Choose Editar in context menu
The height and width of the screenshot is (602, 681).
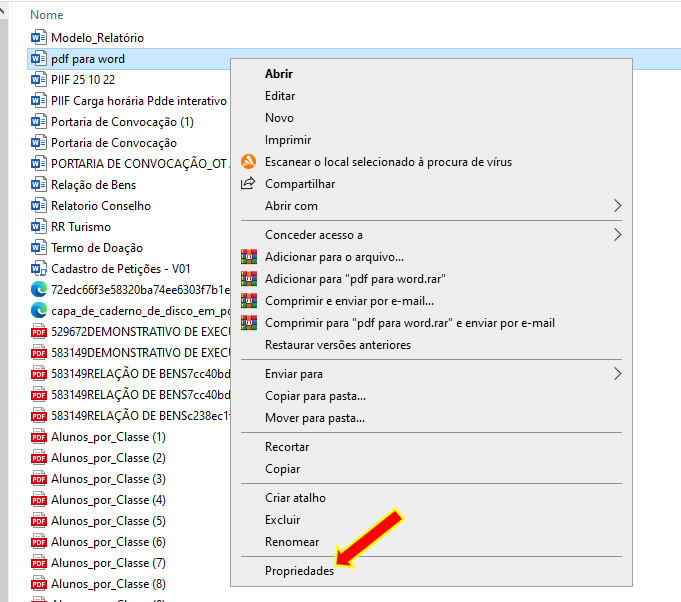pos(280,96)
